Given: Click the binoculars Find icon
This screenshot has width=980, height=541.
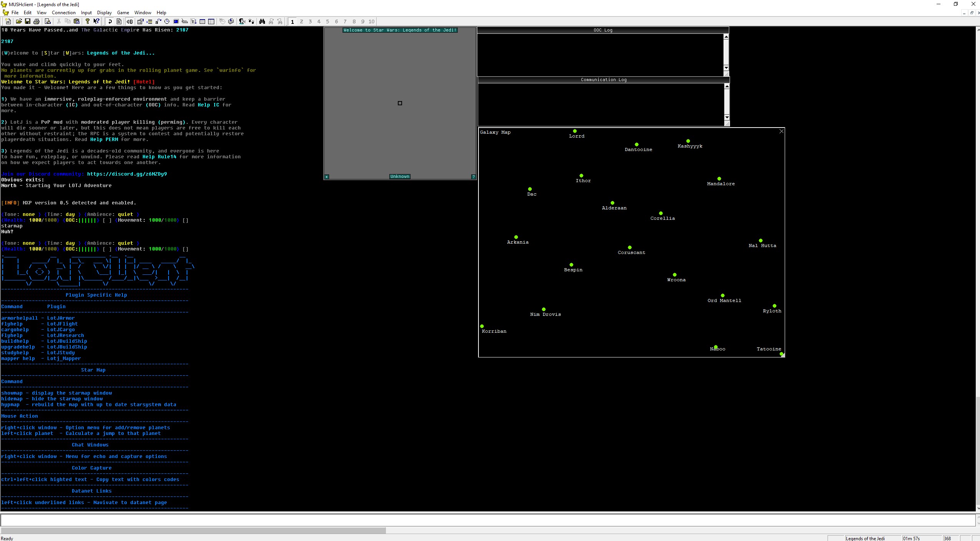Looking at the screenshot, I should (262, 22).
